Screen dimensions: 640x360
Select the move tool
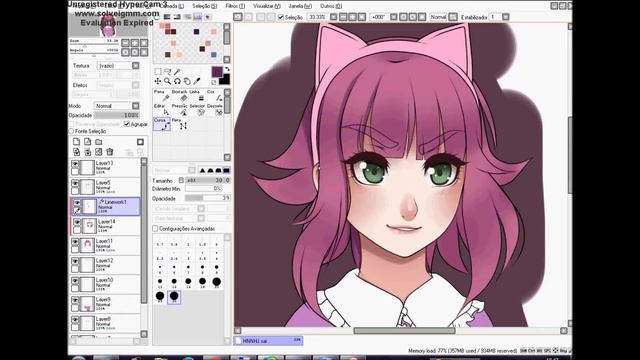[x=158, y=81]
